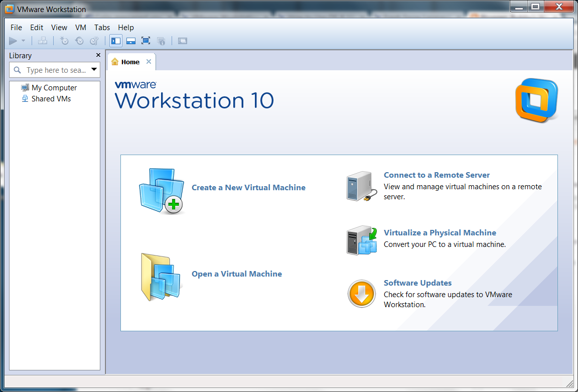This screenshot has width=578, height=392.
Task: Open the File menu
Action: tap(16, 28)
